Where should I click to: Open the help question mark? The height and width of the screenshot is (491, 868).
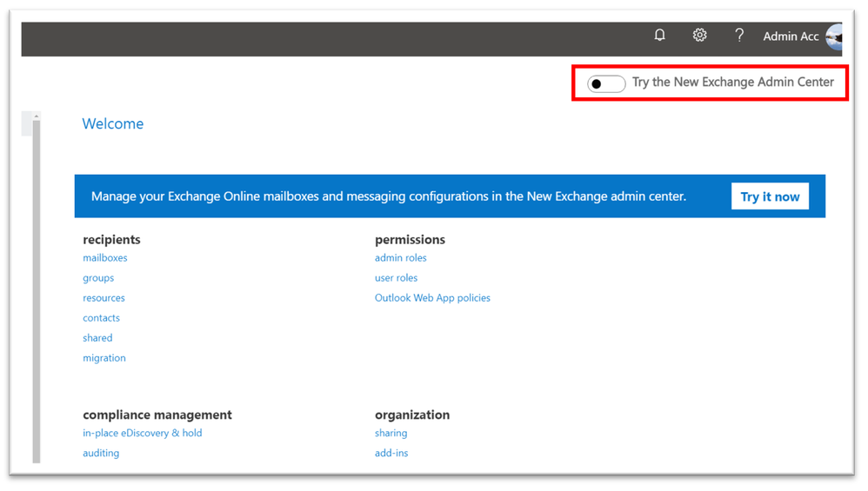pos(739,36)
